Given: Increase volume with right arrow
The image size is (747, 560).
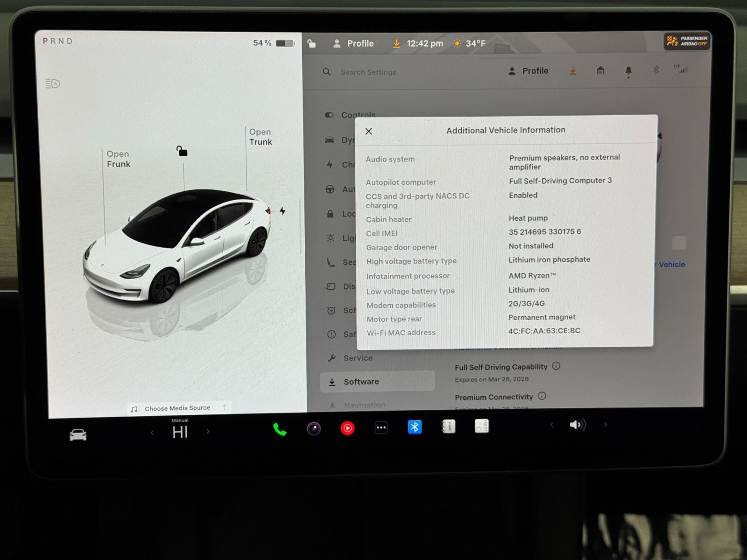Looking at the screenshot, I should [x=606, y=424].
